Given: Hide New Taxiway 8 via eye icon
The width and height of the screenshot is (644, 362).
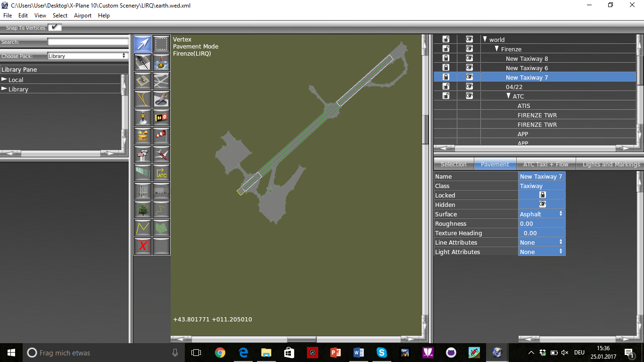Looking at the screenshot, I should [x=469, y=58].
